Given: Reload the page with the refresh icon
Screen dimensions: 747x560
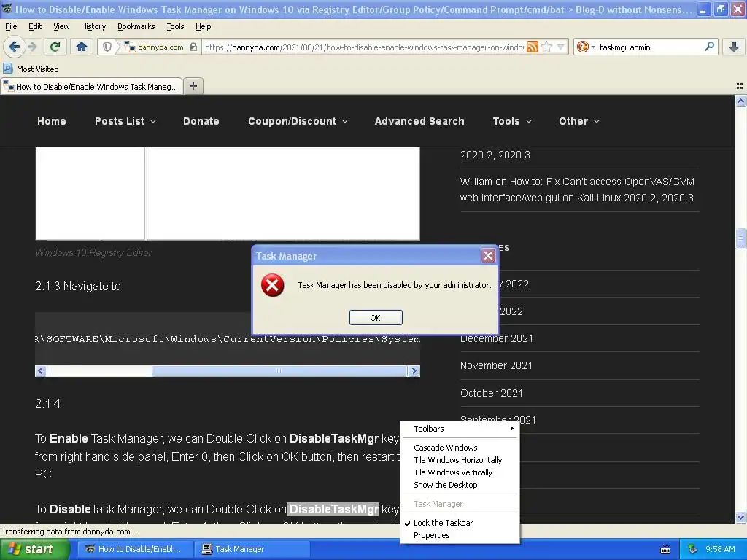Looking at the screenshot, I should point(55,47).
